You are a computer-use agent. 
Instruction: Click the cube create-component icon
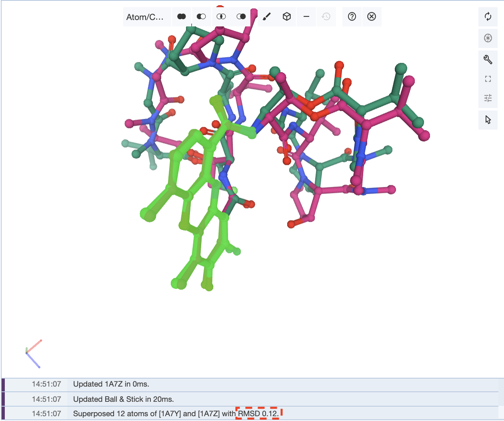pyautogui.click(x=286, y=17)
